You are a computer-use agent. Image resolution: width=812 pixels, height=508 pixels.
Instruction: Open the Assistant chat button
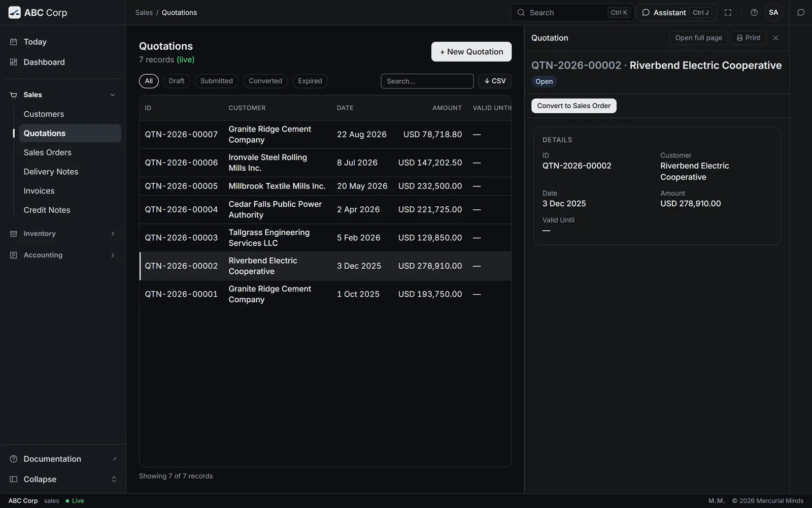(x=676, y=13)
